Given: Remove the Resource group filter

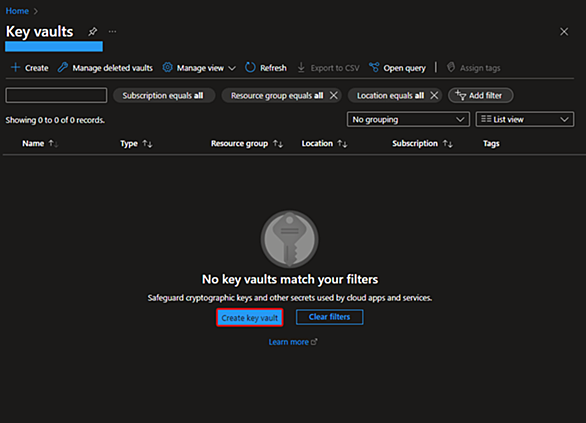Looking at the screenshot, I should [x=334, y=96].
